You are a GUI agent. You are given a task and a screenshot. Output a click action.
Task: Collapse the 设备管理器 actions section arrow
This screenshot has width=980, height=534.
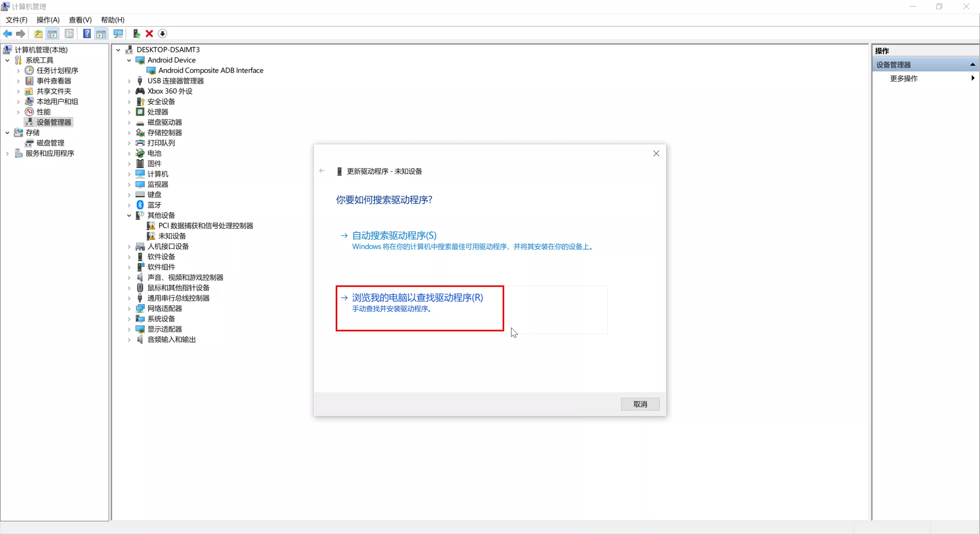click(x=972, y=65)
